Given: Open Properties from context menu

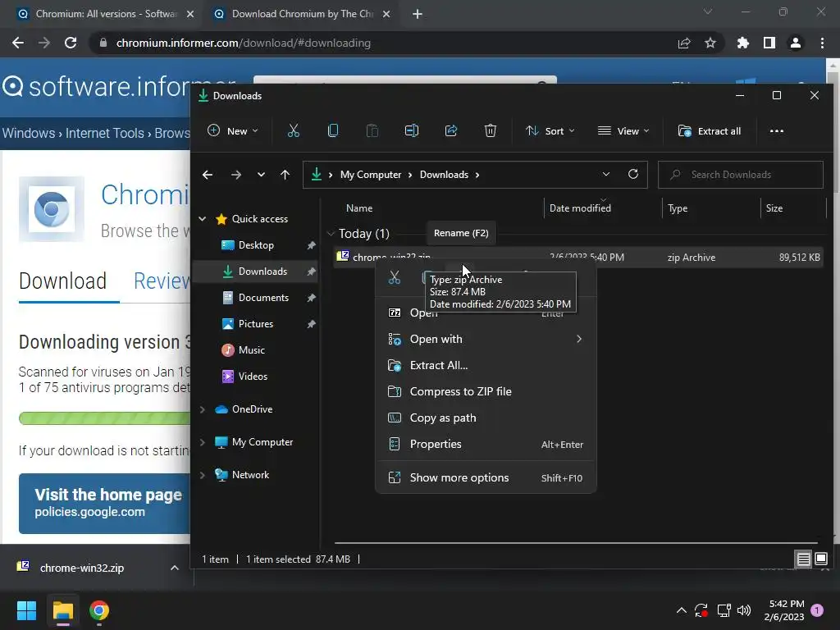Looking at the screenshot, I should click(x=486, y=444).
